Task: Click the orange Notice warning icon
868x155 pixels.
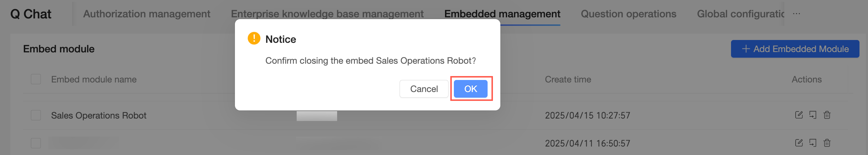Action: pos(254,38)
